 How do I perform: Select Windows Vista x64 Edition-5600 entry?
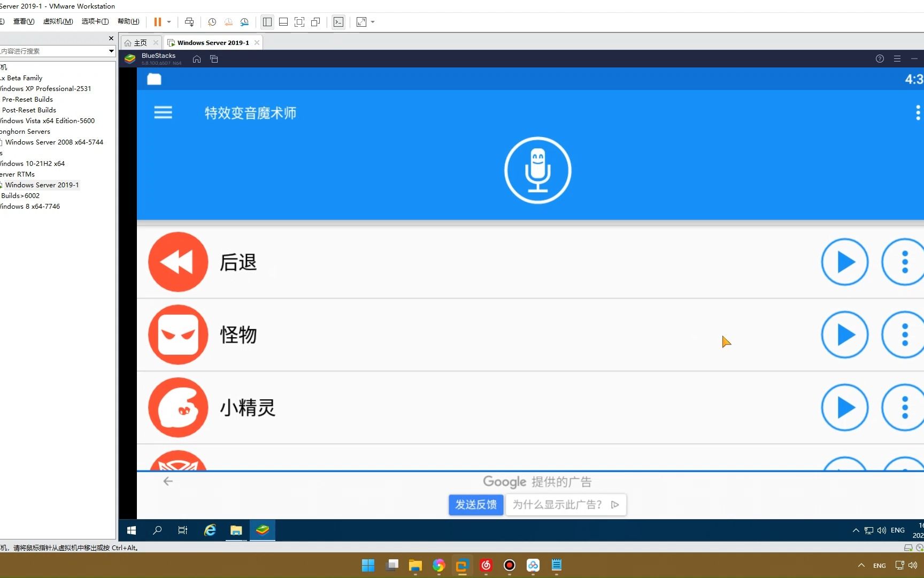[48, 121]
